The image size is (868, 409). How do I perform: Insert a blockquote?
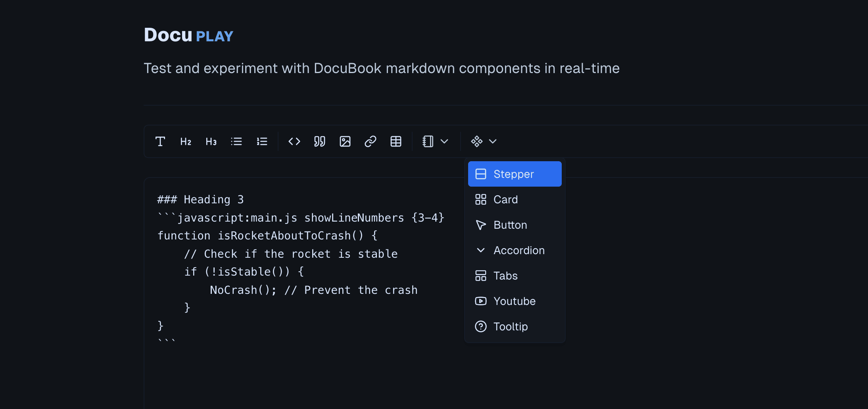[x=320, y=142]
